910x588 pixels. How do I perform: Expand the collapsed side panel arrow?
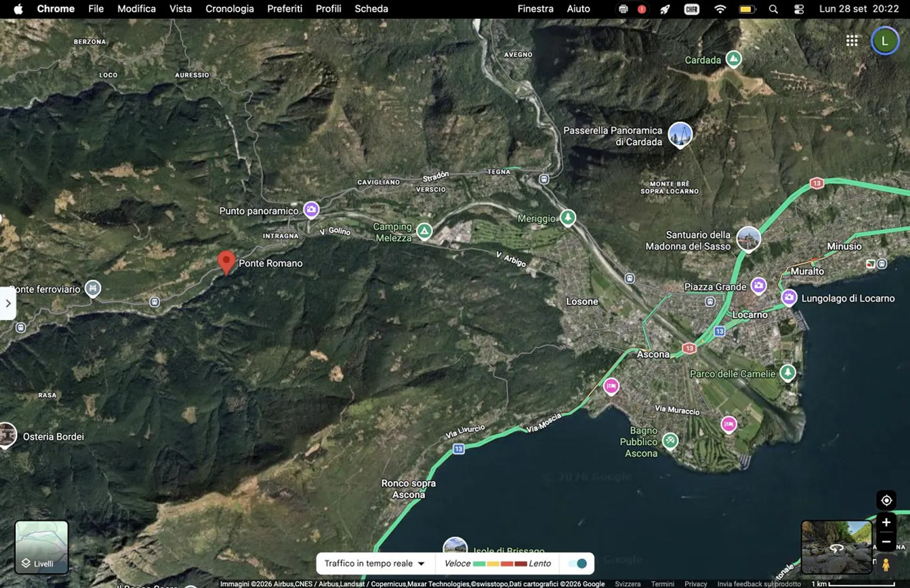[8, 303]
